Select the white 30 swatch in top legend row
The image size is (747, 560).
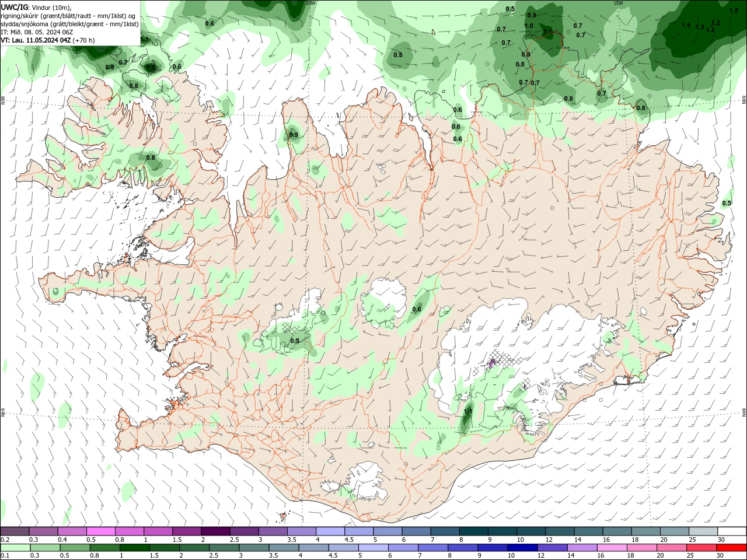pos(731,531)
